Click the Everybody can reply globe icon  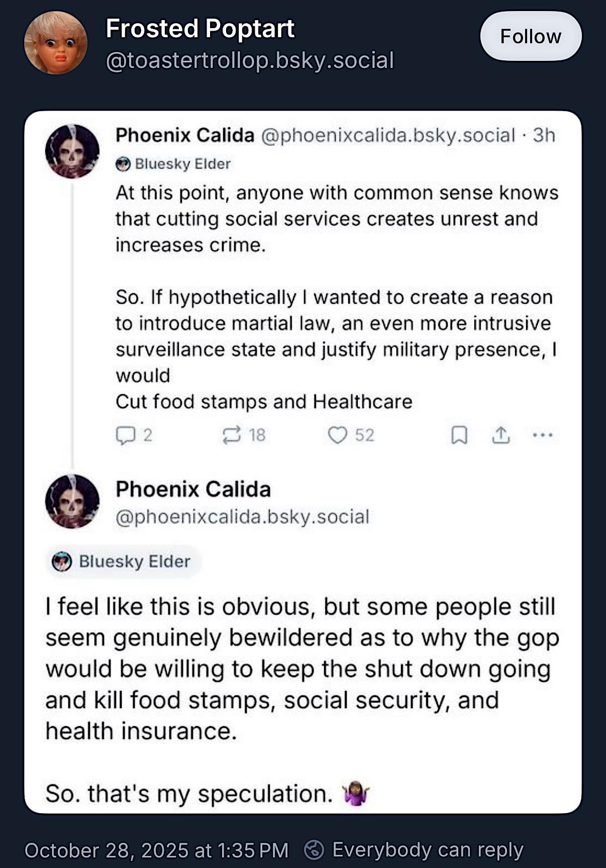coord(314,850)
